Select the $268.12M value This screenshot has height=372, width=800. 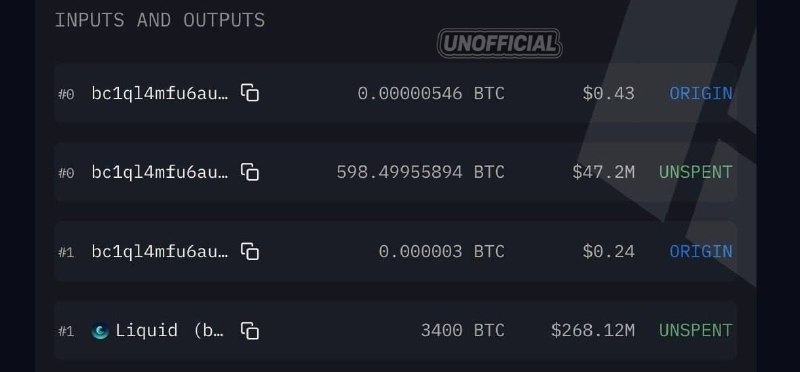pyautogui.click(x=593, y=331)
